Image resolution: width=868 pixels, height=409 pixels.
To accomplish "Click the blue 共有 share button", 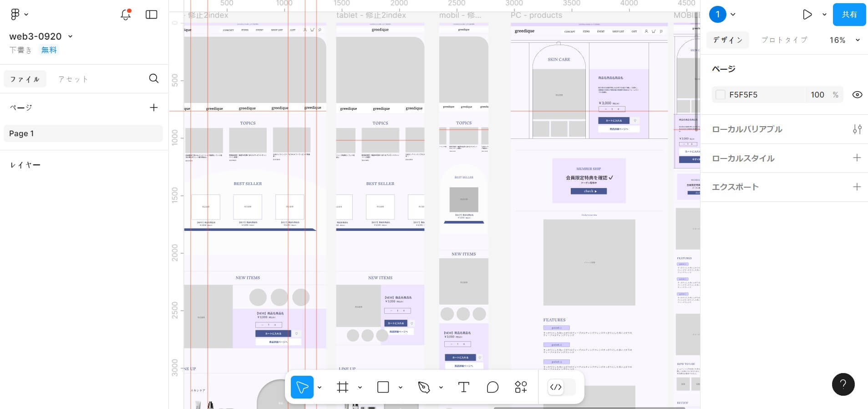I will [x=849, y=15].
